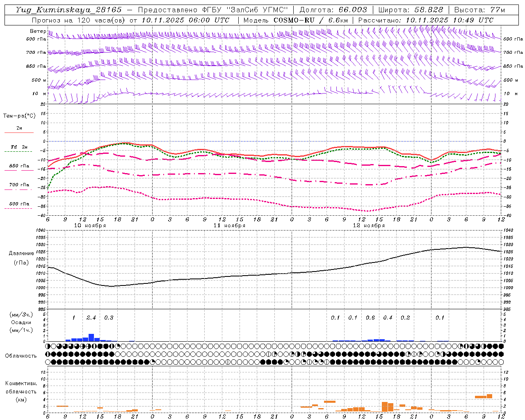
Task: Select the COSMO-RU model label in header
Action: click(291, 20)
